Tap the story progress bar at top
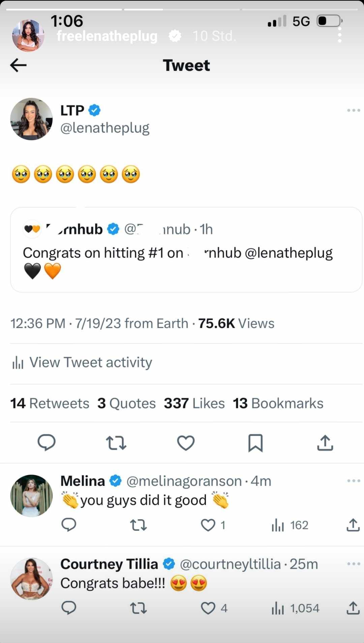 (182, 9)
